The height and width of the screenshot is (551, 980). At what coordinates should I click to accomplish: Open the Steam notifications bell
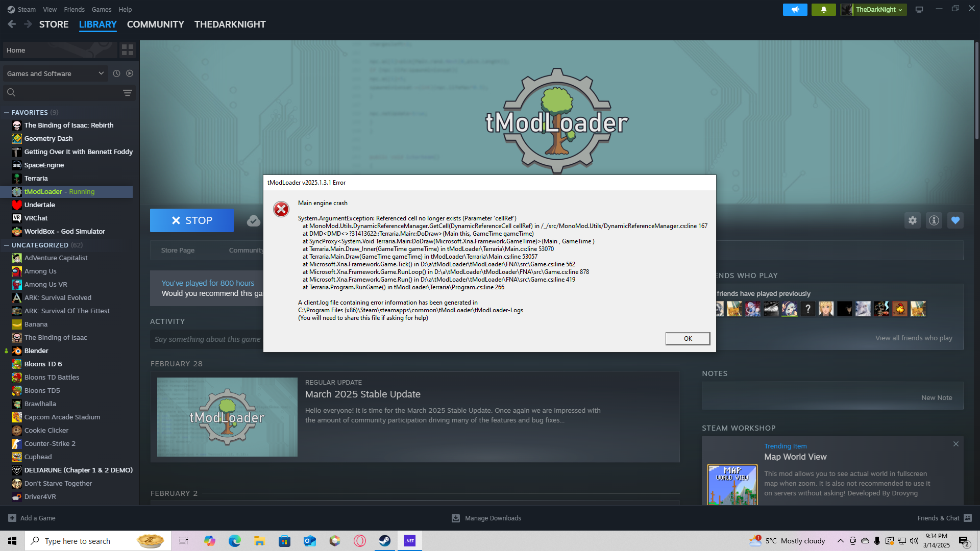823,10
